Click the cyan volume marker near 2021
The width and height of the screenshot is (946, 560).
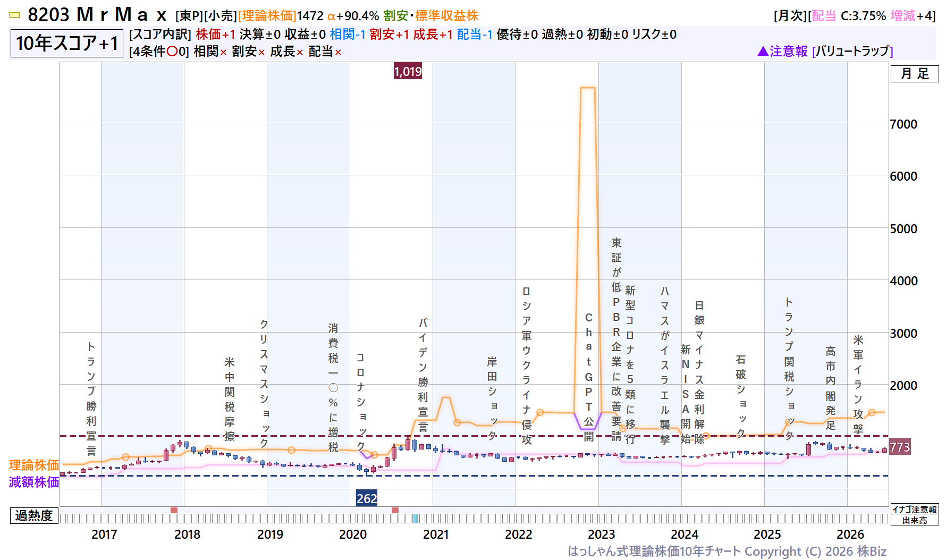[416, 519]
